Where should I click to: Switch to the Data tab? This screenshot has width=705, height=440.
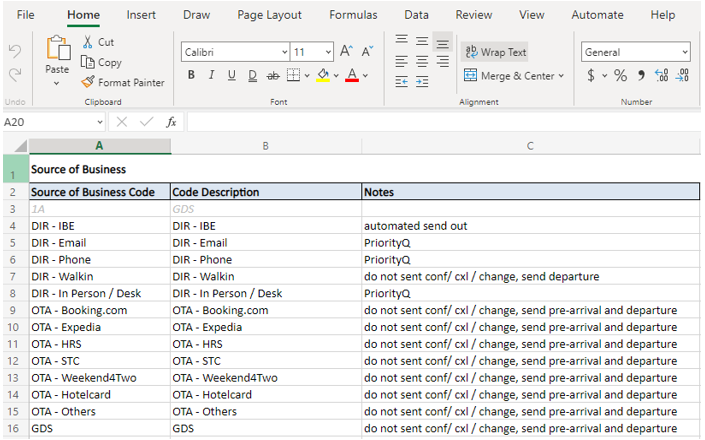[416, 15]
